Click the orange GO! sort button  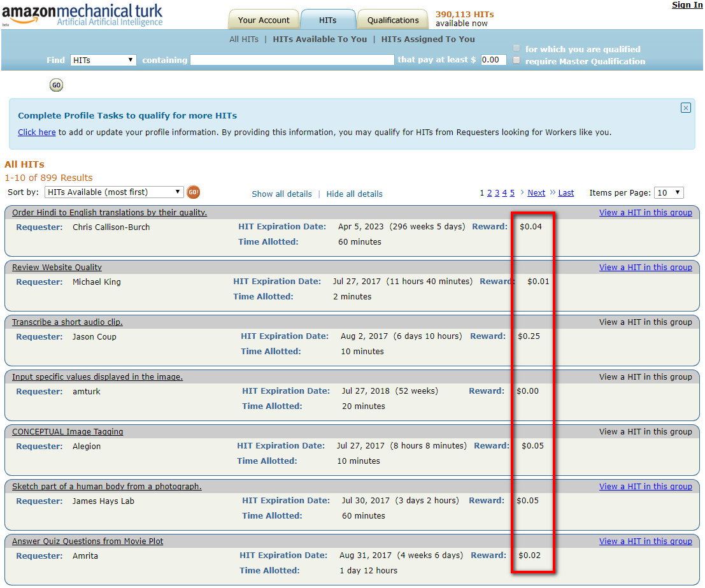[x=193, y=192]
